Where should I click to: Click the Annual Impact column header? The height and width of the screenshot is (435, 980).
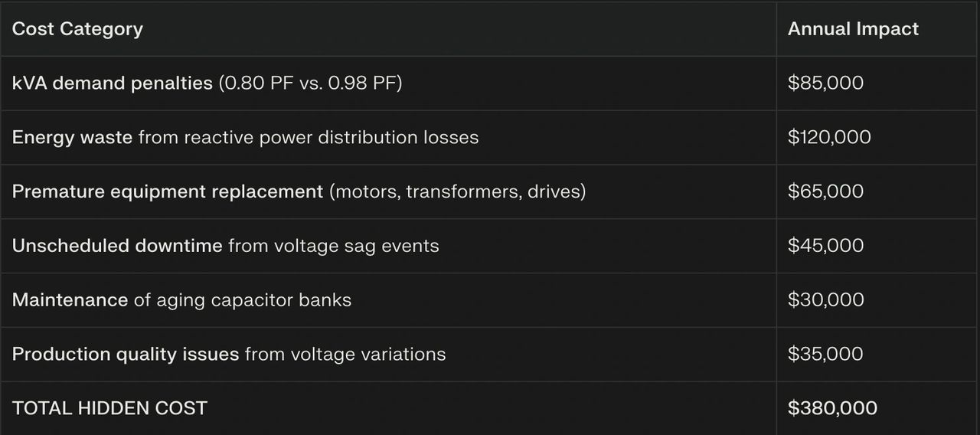[x=853, y=29]
